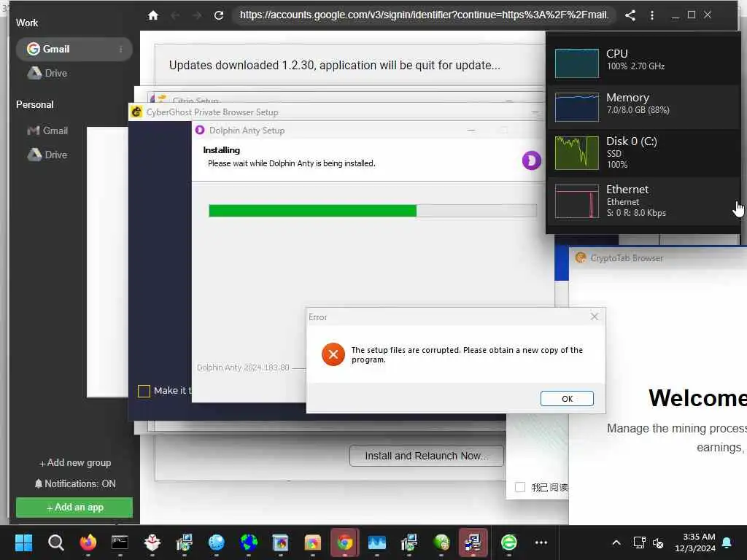This screenshot has height=560, width=747.
Task: Click the green Add an app button
Action: click(x=74, y=507)
